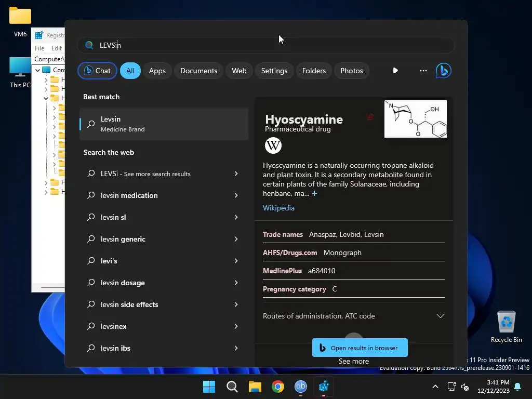Expand arrow for levsinex suggestion
This screenshot has height=399, width=532.
(236, 326)
